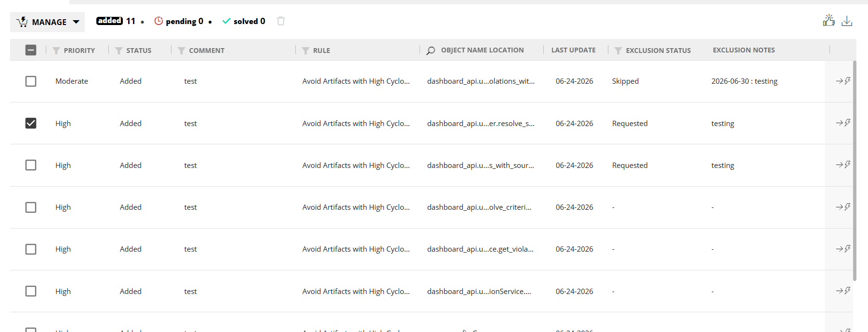
Task: Click the OBJECT NAME LOCATION search icon
Action: (x=431, y=51)
